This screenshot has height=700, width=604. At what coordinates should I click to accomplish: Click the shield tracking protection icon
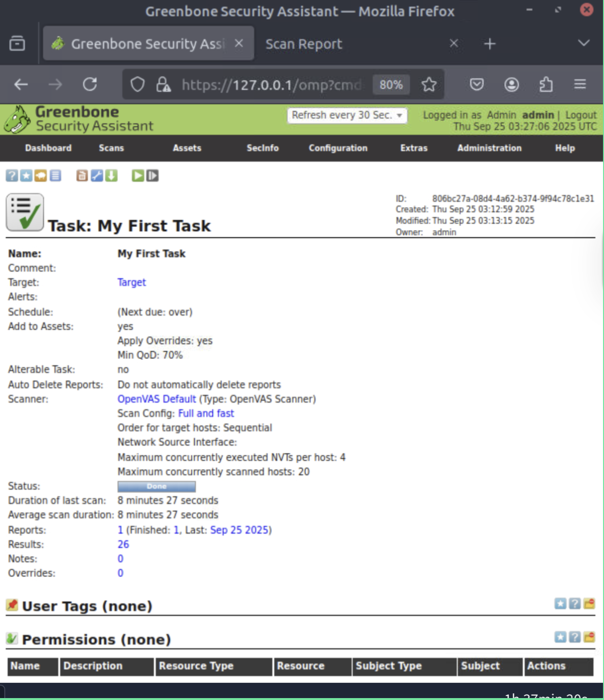point(138,85)
